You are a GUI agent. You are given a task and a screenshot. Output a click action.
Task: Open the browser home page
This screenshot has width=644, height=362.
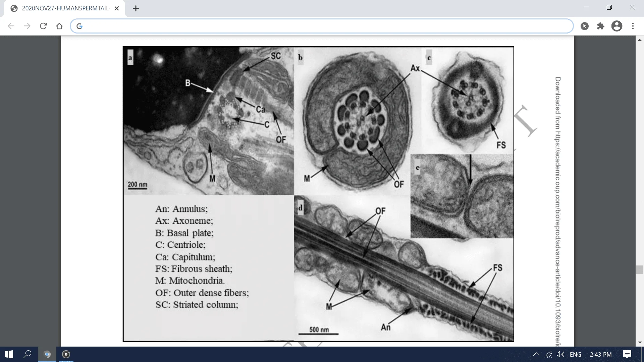pyautogui.click(x=59, y=26)
